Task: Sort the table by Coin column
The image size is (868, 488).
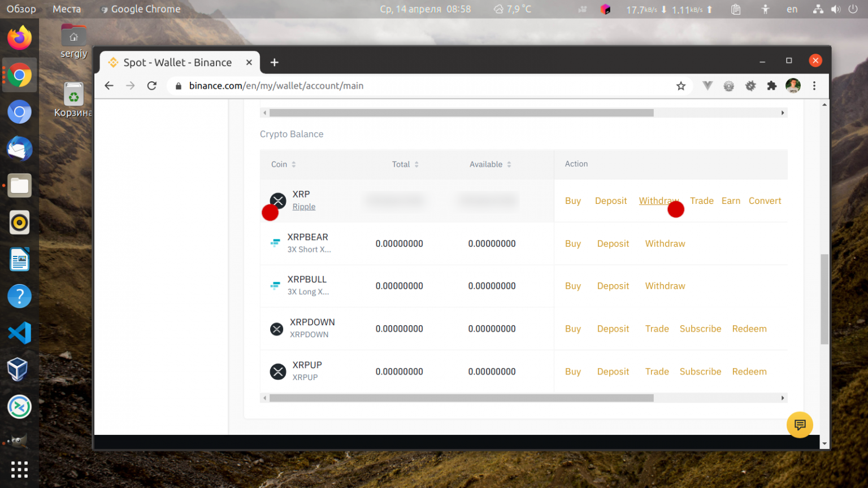Action: click(283, 164)
